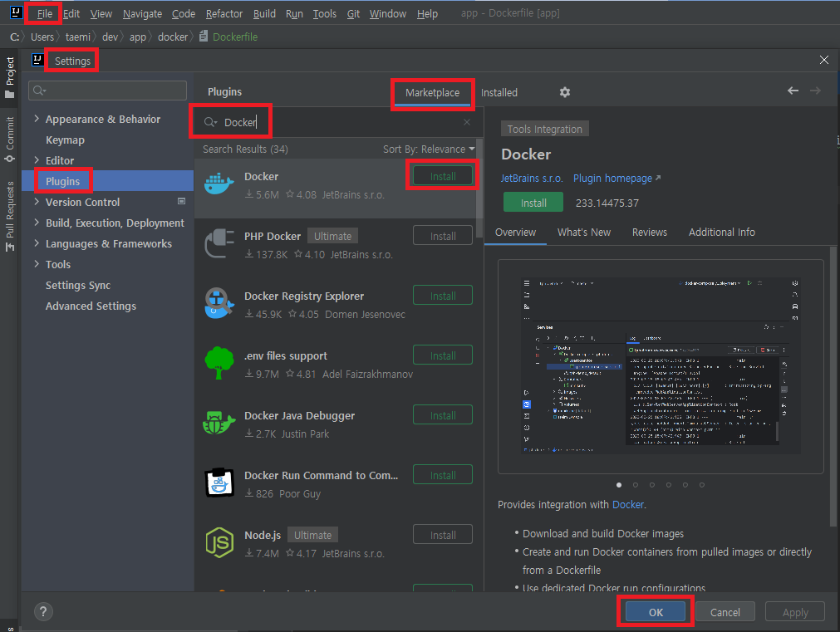This screenshot has height=632, width=840.
Task: Follow the Docker link in description
Action: point(628,505)
